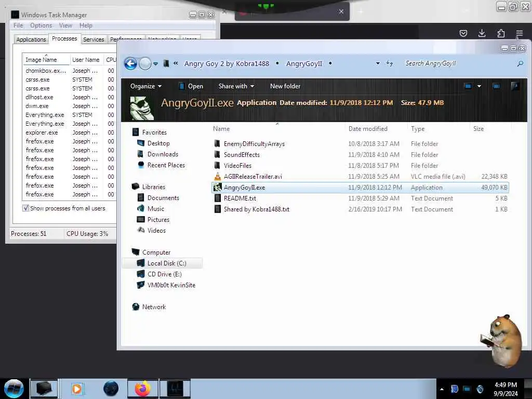
Task: Select the README.txt file icon
Action: pyautogui.click(x=218, y=198)
